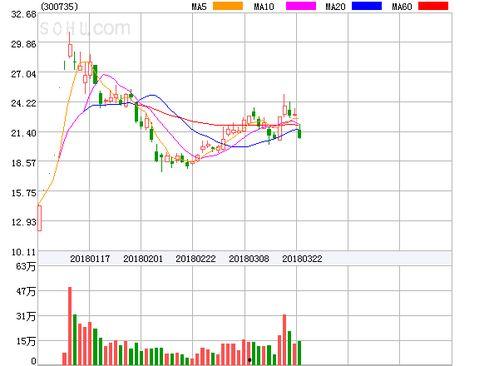The height and width of the screenshot is (366, 499).
Task: Select the 20180117 date marker
Action: pos(90,259)
